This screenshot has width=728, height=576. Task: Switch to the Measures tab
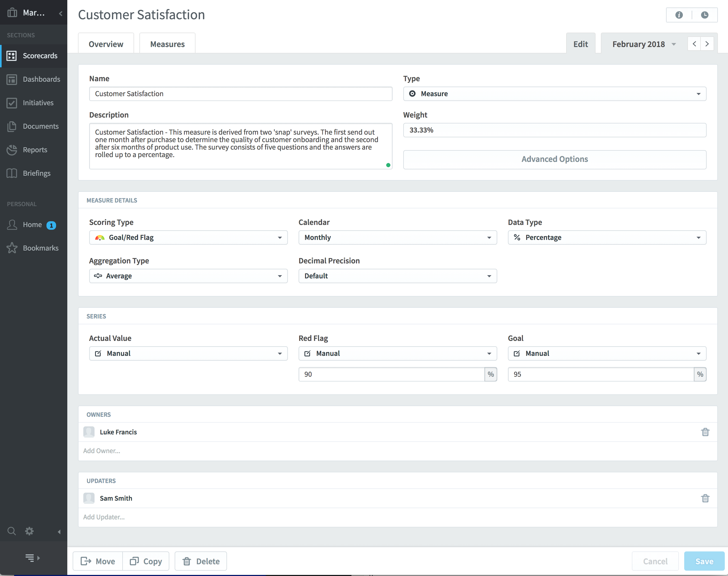coord(167,44)
